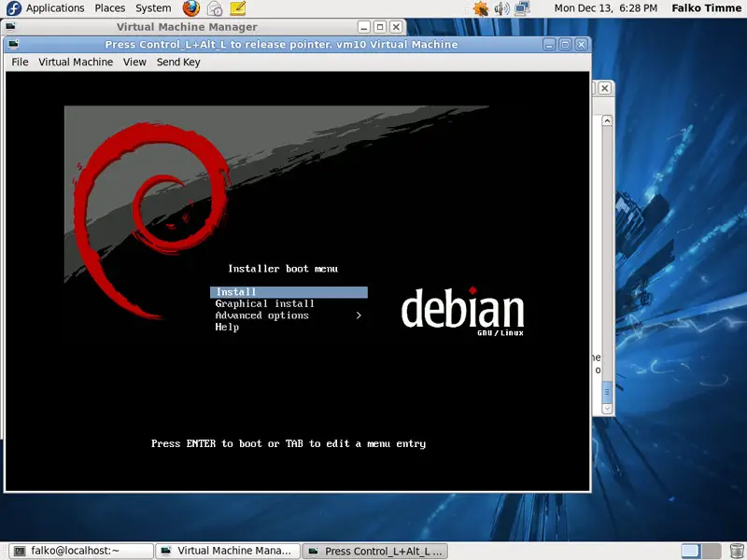
Task: Switch to Virtual Machine Manager taskbar button
Action: pos(228,551)
